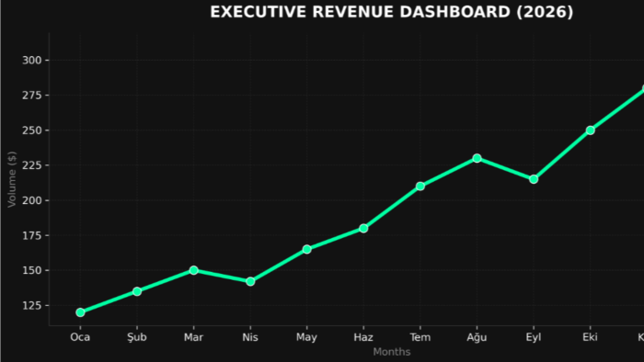This screenshot has height=362, width=644.
Task: Click the Oca data point marker
Action: pyautogui.click(x=81, y=312)
